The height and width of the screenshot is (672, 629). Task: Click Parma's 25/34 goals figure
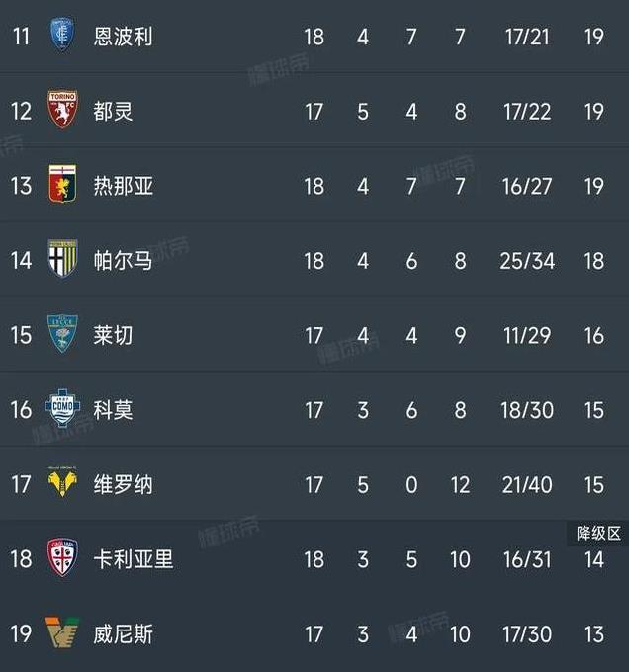point(527,261)
